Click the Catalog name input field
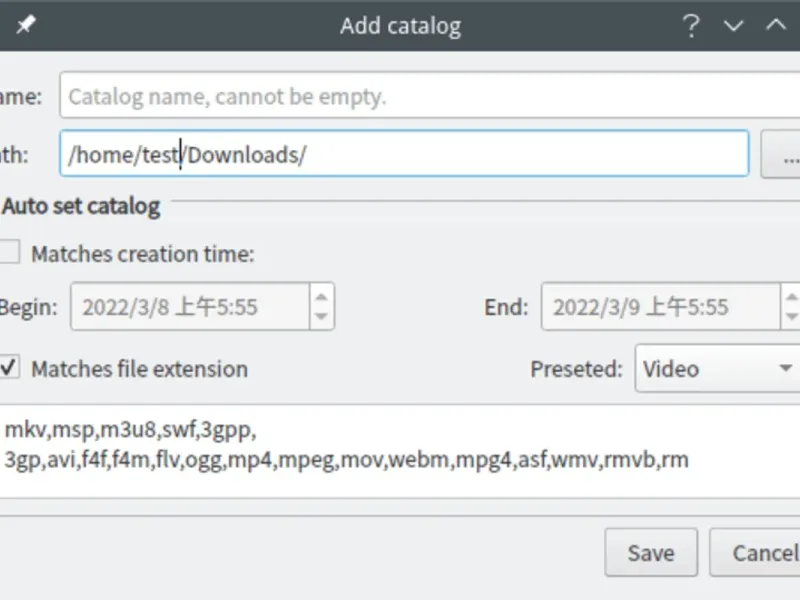Image resolution: width=800 pixels, height=600 pixels. [430, 97]
